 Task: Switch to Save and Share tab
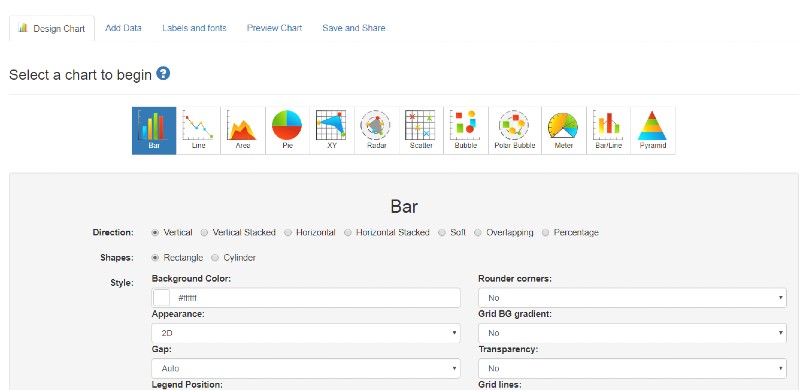[354, 28]
